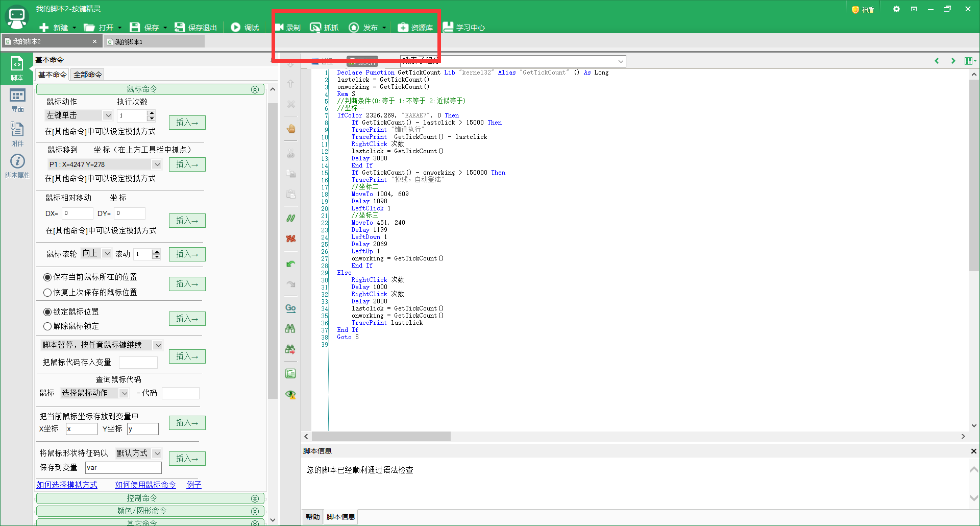Image resolution: width=980 pixels, height=526 pixels.
Task: Open the 界面 sidebar panel
Action: pyautogui.click(x=17, y=101)
